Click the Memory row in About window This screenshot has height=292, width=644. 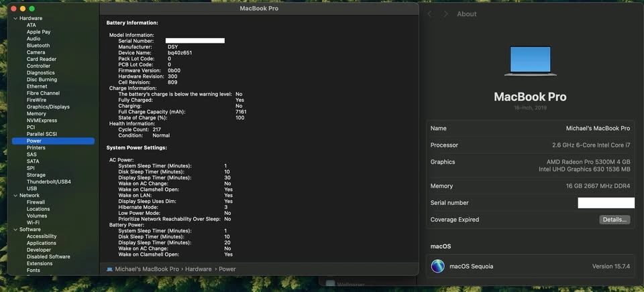coord(530,186)
